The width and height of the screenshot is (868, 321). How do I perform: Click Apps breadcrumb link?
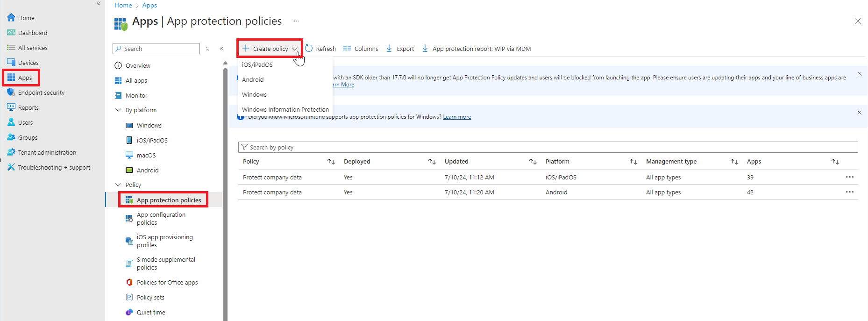point(149,5)
